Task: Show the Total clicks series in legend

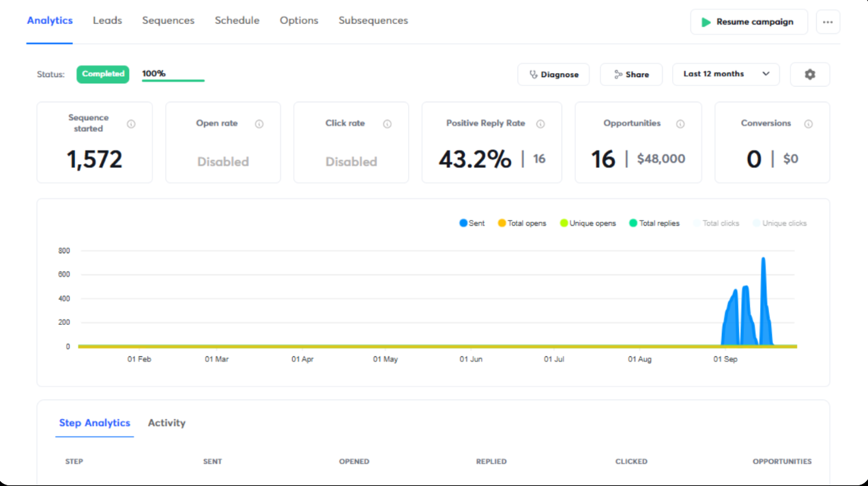Action: pyautogui.click(x=717, y=223)
